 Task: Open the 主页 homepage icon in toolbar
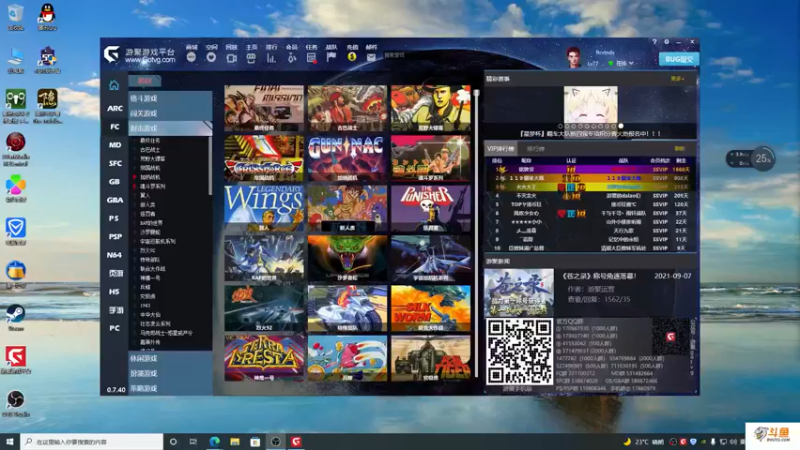[251, 58]
